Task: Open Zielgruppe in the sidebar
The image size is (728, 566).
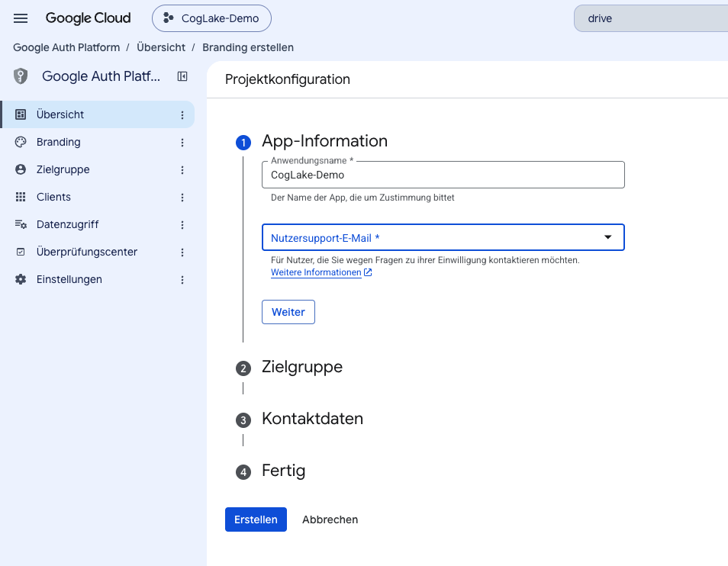Action: click(98, 169)
